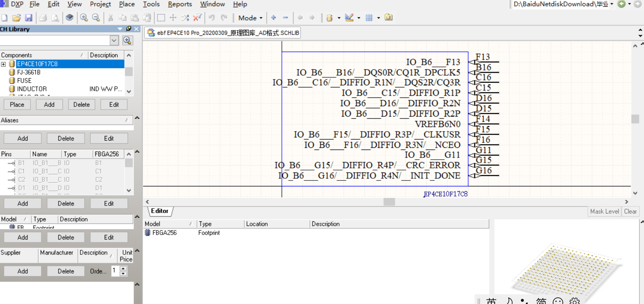Save the library with floppy disk icon
Viewport: 644px width, 304px height.
click(29, 18)
